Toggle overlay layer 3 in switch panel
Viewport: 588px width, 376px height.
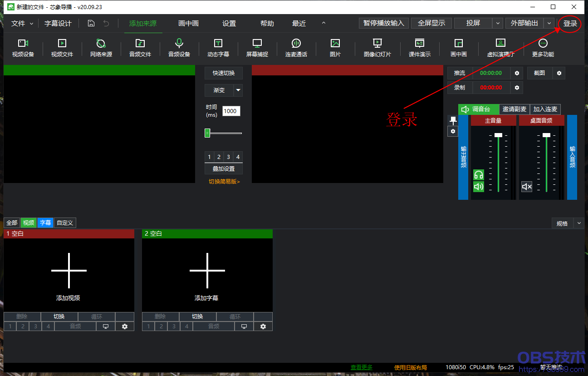click(228, 157)
